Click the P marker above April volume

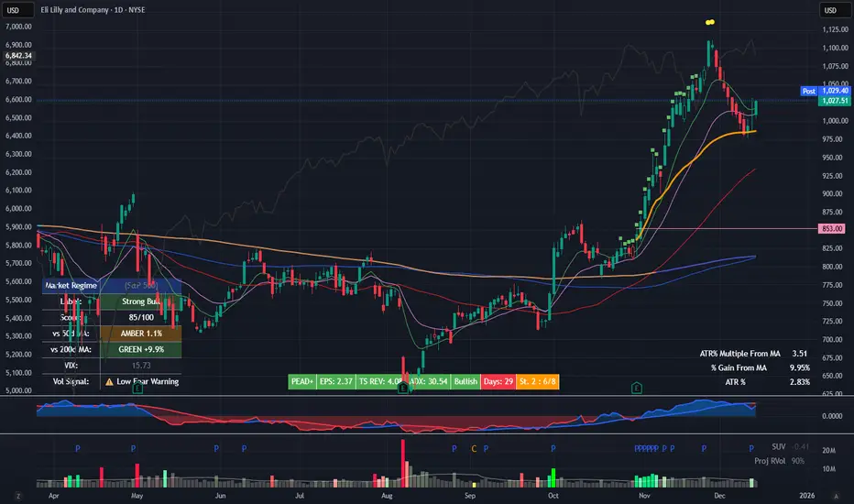pyautogui.click(x=77, y=449)
